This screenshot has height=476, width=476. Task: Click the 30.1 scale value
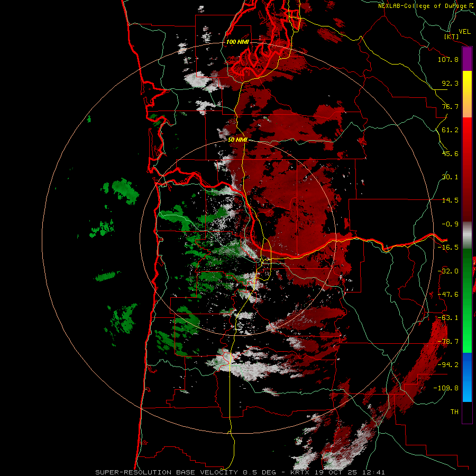coord(450,177)
